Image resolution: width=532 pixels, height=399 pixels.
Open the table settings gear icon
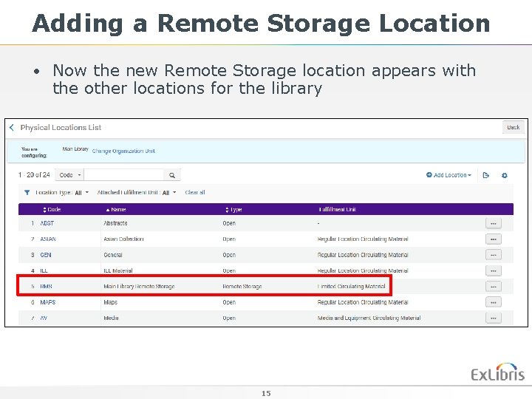pos(505,175)
